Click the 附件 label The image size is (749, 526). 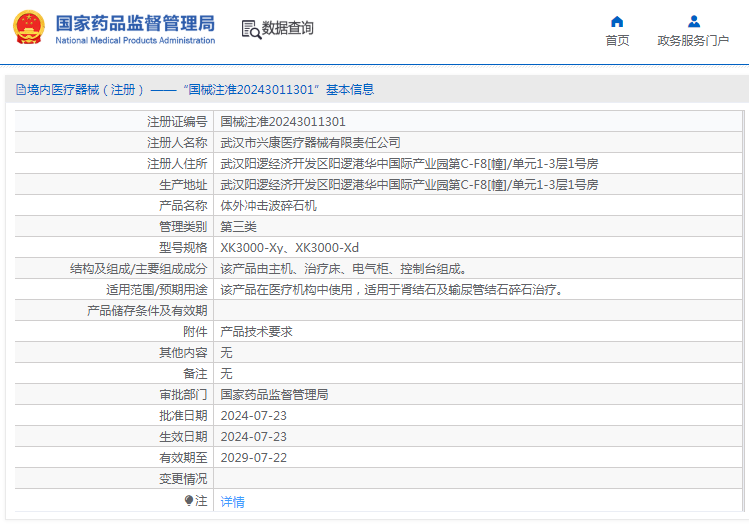pos(195,332)
